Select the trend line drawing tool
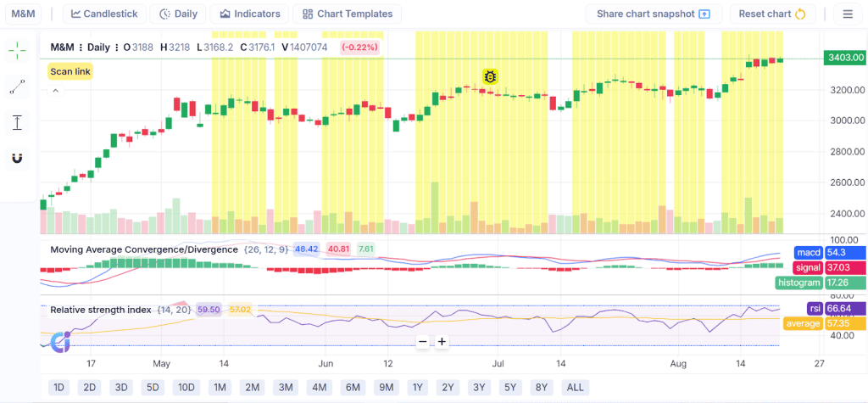 (17, 87)
